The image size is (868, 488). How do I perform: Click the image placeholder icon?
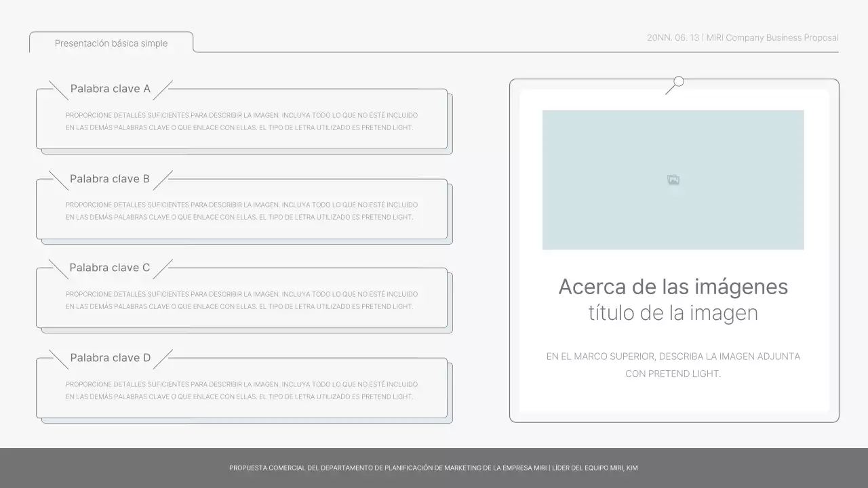[x=673, y=180]
